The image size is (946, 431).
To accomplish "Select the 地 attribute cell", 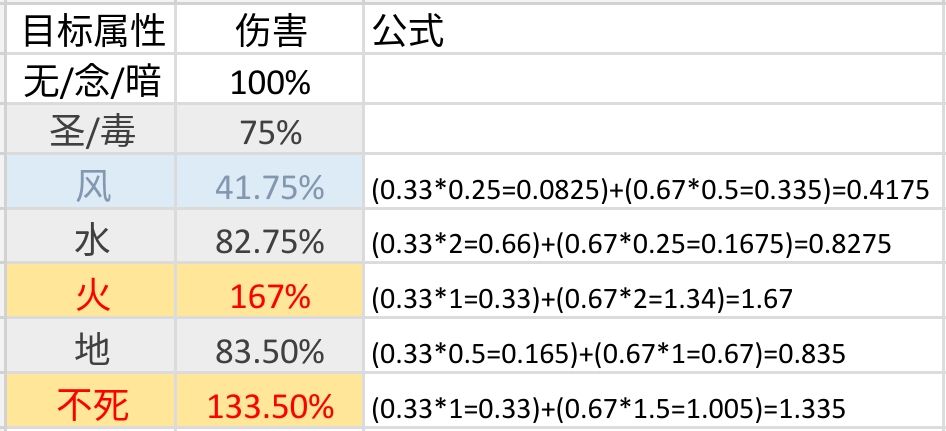I will pyautogui.click(x=93, y=350).
